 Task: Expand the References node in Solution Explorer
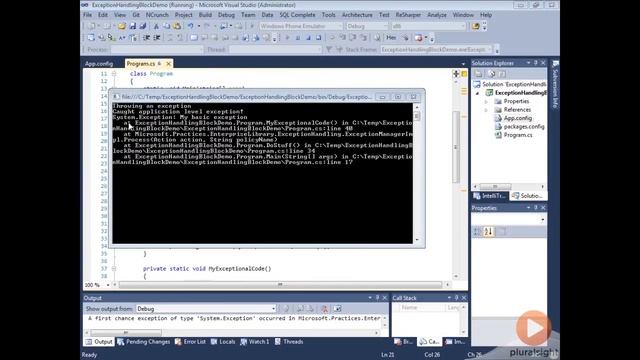tap(486, 110)
